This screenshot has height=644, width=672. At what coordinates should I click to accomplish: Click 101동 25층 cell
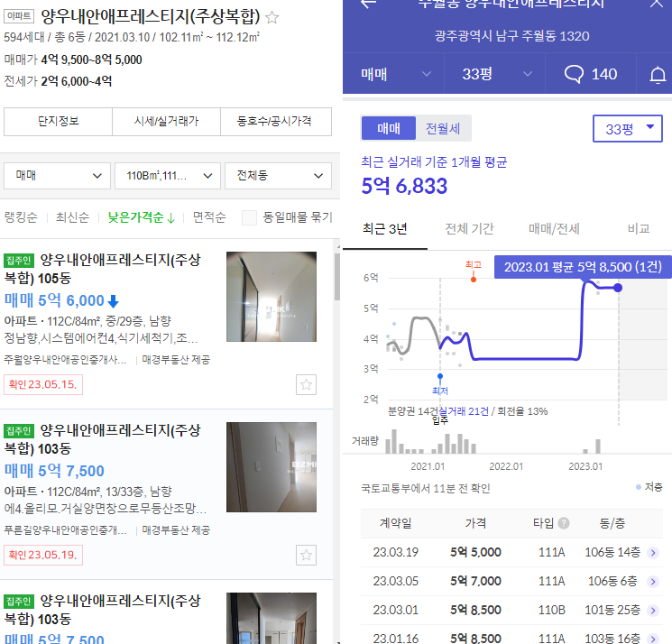click(612, 610)
